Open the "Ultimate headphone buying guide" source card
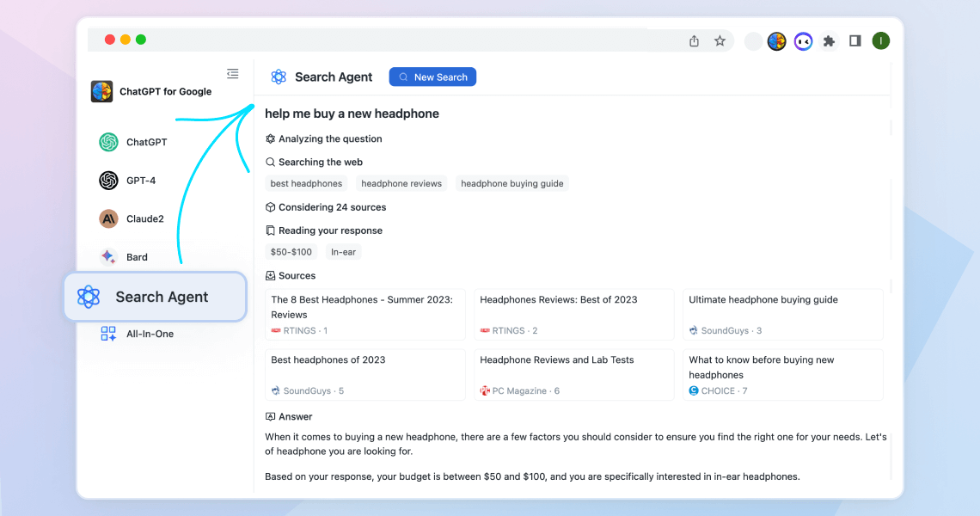Image resolution: width=980 pixels, height=516 pixels. [x=782, y=314]
